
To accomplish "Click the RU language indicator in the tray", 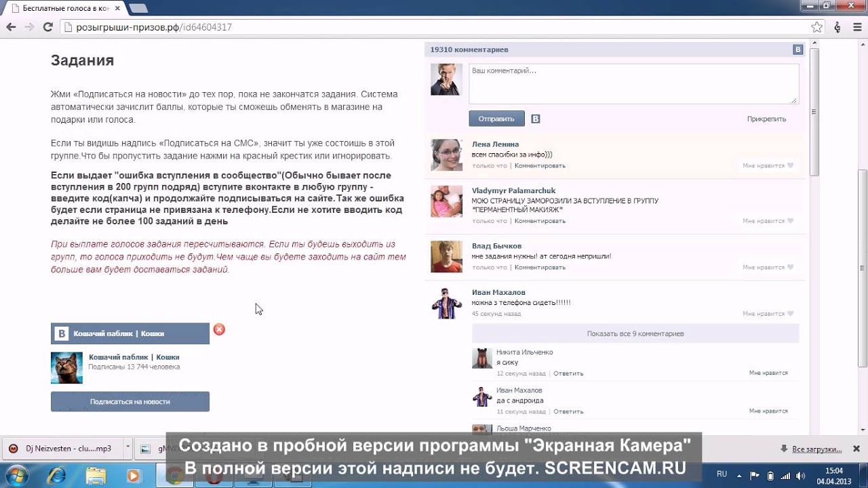I will pyautogui.click(x=722, y=474).
